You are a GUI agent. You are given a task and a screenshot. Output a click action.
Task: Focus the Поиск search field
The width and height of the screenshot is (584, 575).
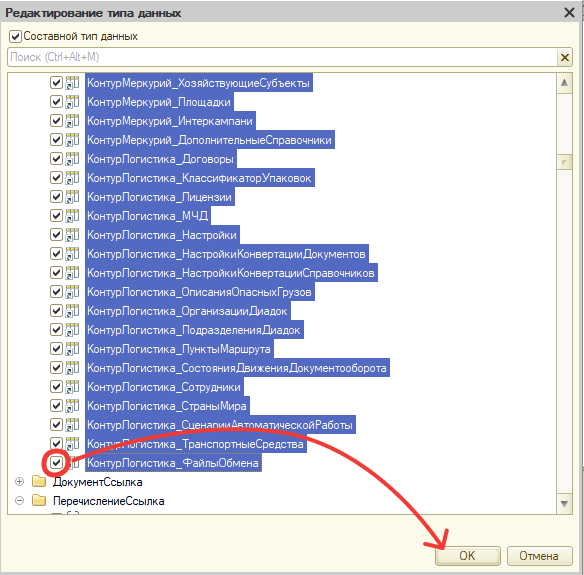[x=282, y=57]
